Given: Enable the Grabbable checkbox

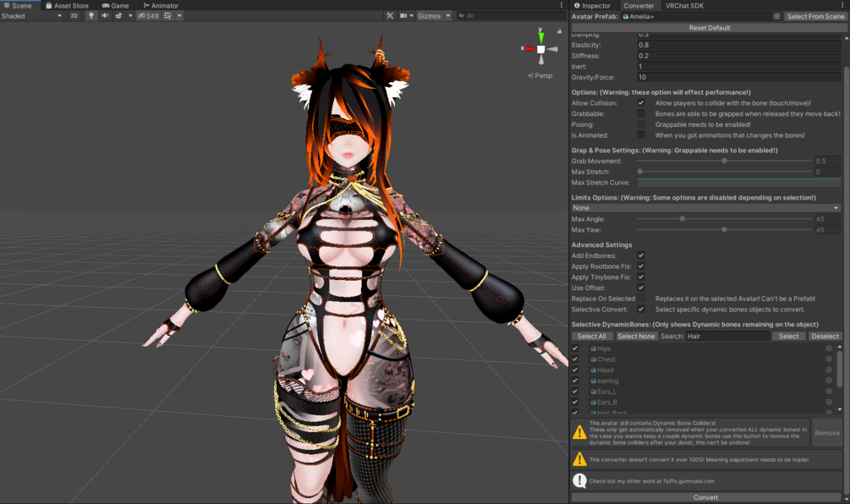Looking at the screenshot, I should click(x=641, y=114).
